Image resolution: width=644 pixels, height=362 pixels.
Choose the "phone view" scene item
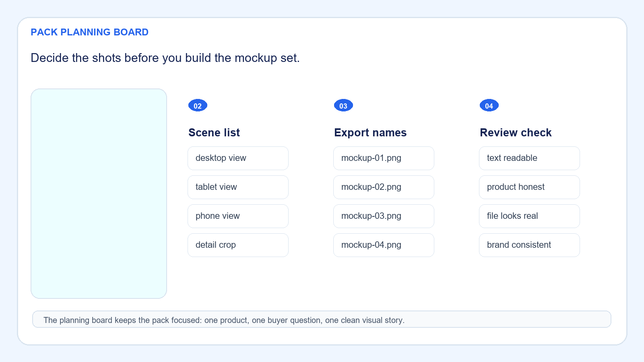coord(238,216)
